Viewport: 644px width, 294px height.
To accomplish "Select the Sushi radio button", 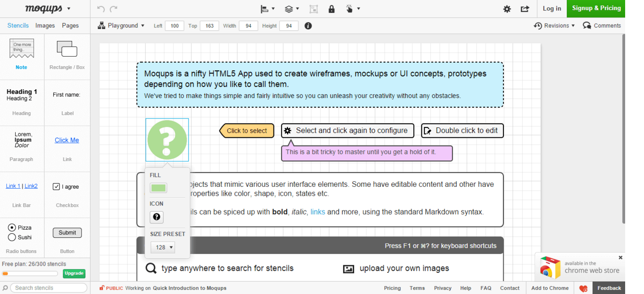I will [12, 237].
